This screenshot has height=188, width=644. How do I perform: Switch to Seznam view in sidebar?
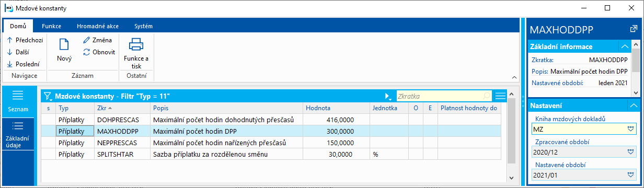[x=18, y=101]
